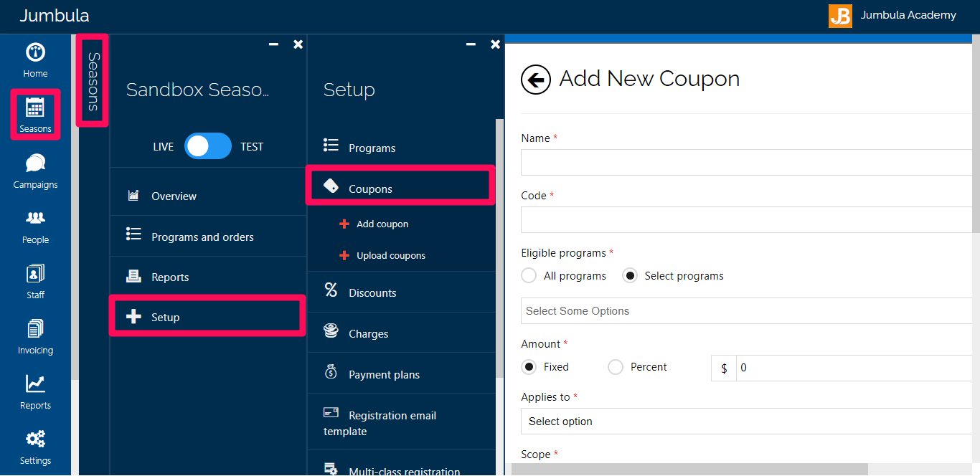Image resolution: width=980 pixels, height=476 pixels.
Task: Open Discounts in the Setup panel
Action: tap(401, 292)
